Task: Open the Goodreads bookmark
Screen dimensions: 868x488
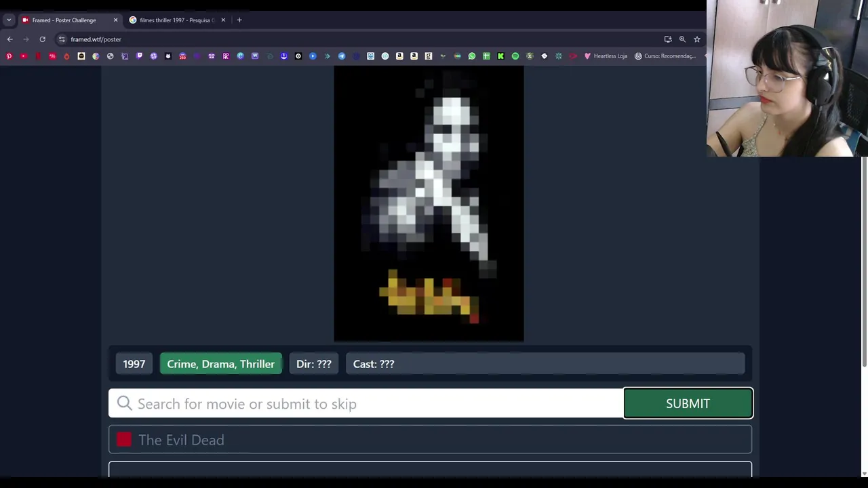Action: click(429, 56)
